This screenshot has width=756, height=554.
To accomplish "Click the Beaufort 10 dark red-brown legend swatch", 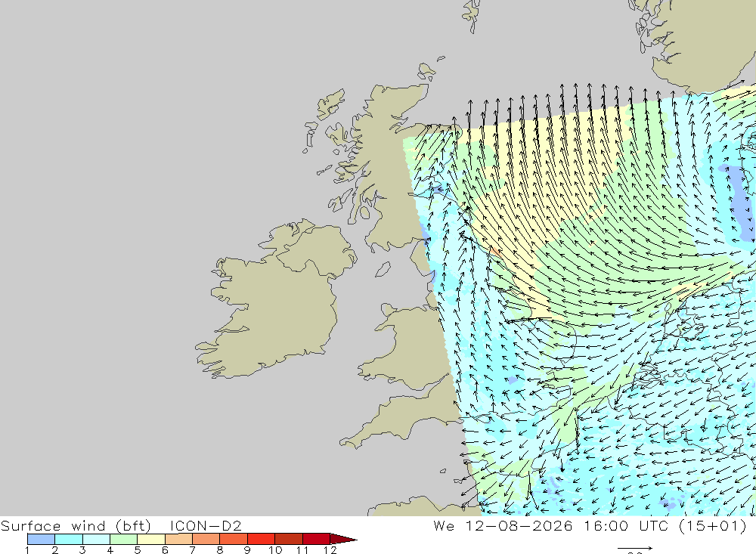I will (x=288, y=539).
